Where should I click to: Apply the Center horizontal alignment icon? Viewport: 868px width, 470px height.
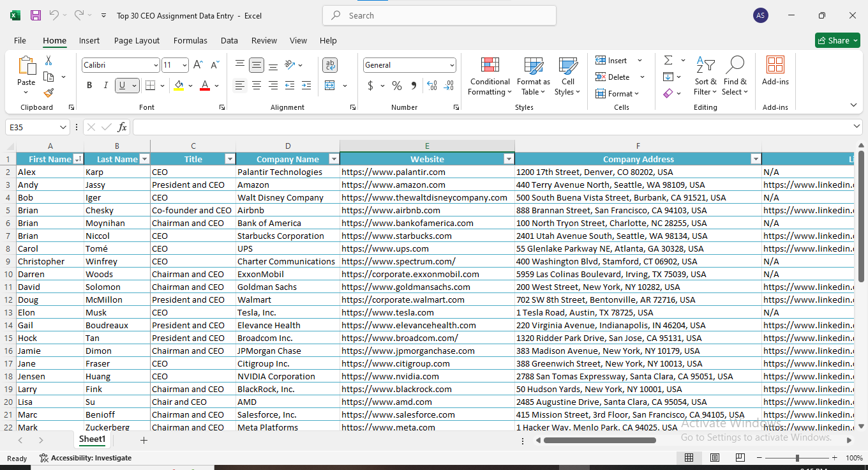[257, 86]
